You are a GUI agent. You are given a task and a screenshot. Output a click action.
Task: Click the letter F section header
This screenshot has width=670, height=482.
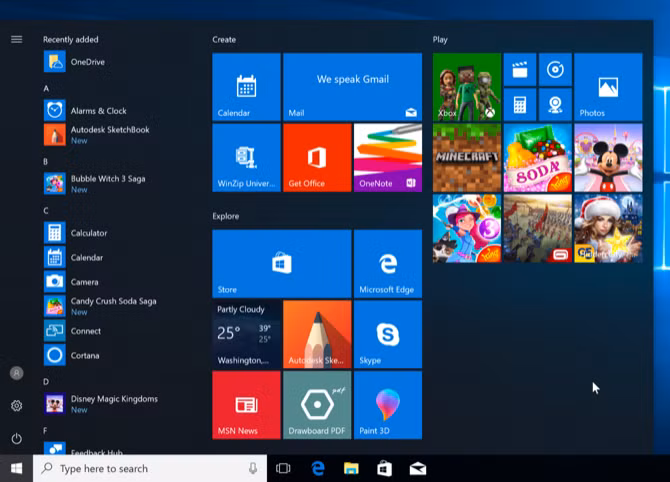45,431
